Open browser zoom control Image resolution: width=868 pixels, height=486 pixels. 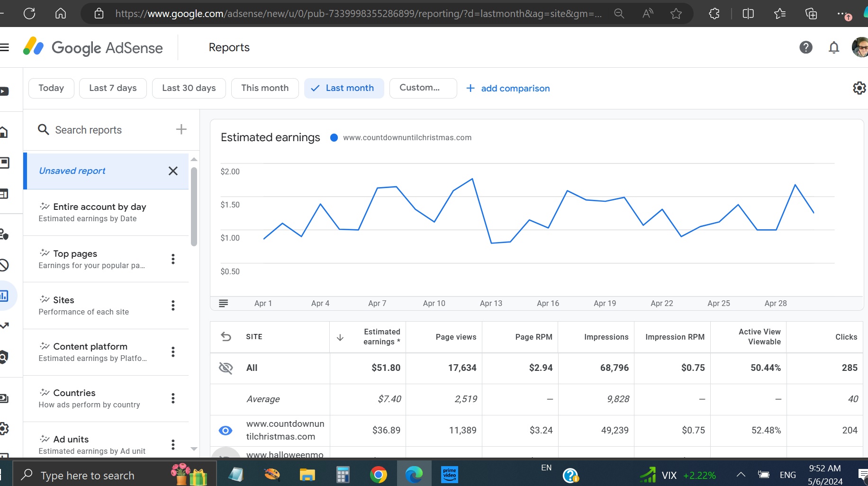(x=619, y=13)
